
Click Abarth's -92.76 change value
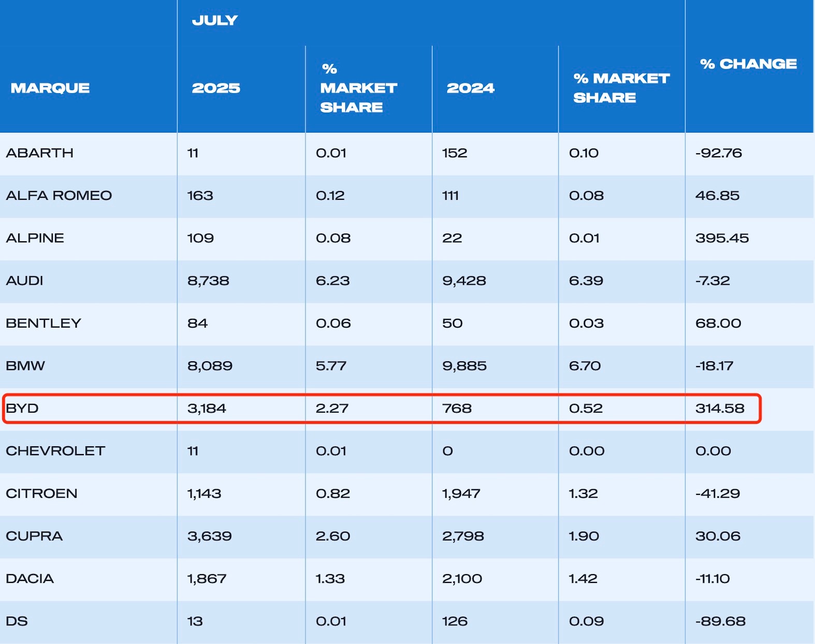click(719, 153)
